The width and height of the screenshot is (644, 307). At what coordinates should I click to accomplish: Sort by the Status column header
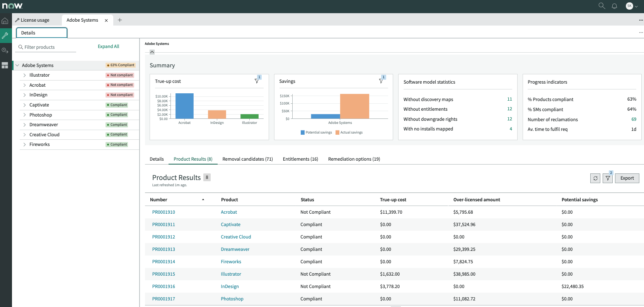point(307,200)
